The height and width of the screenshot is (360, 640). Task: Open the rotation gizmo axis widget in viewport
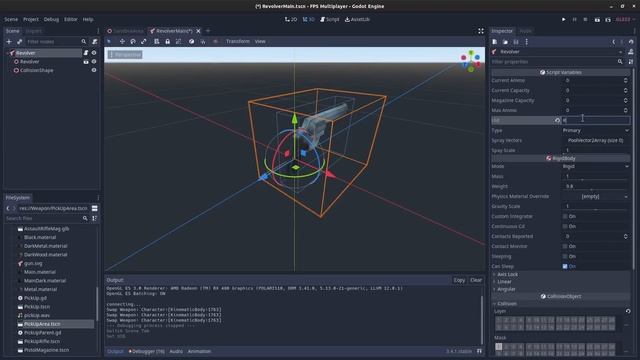point(471,61)
